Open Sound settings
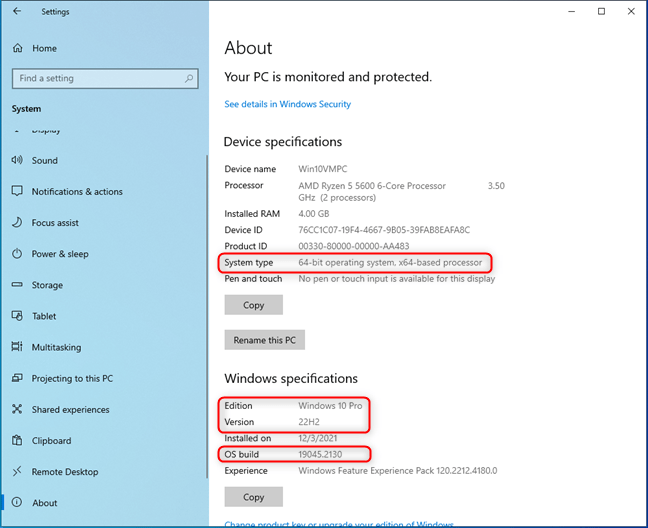Viewport: 648px width, 528px height. 45,160
